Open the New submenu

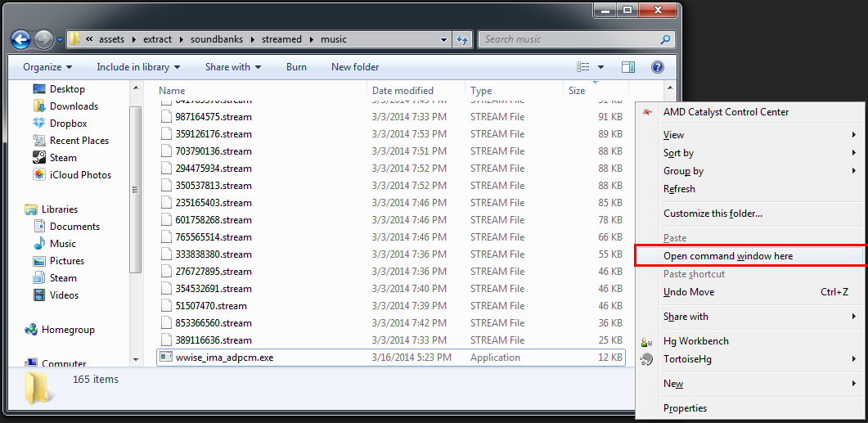pyautogui.click(x=749, y=384)
